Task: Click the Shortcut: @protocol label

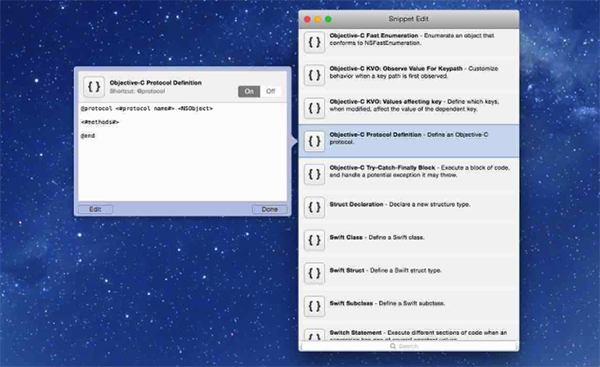Action: point(137,91)
